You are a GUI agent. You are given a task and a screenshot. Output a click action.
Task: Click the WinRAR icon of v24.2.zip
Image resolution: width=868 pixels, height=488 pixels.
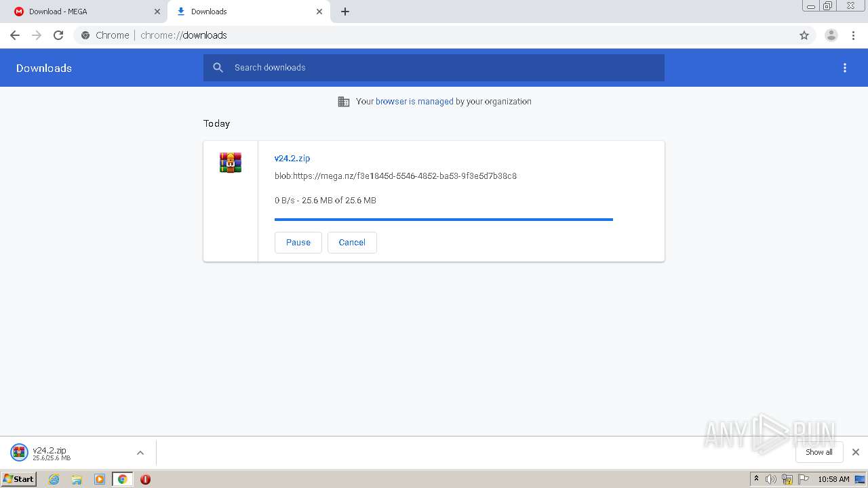(231, 163)
